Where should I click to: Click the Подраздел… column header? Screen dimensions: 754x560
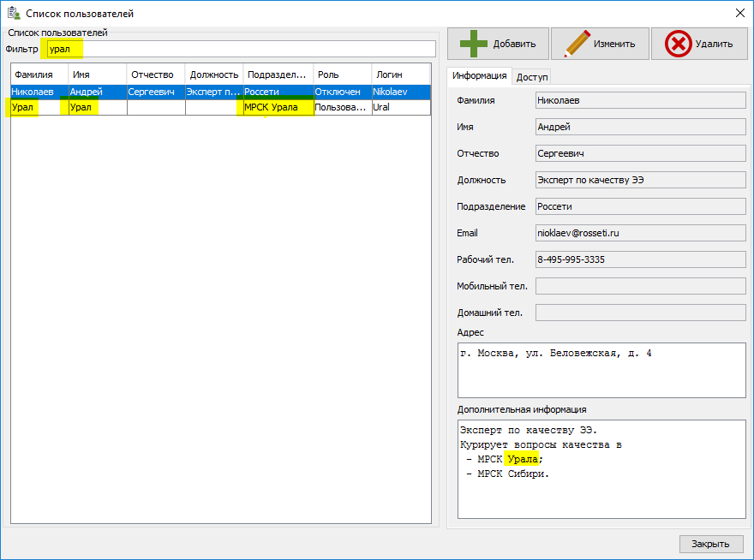tap(278, 75)
